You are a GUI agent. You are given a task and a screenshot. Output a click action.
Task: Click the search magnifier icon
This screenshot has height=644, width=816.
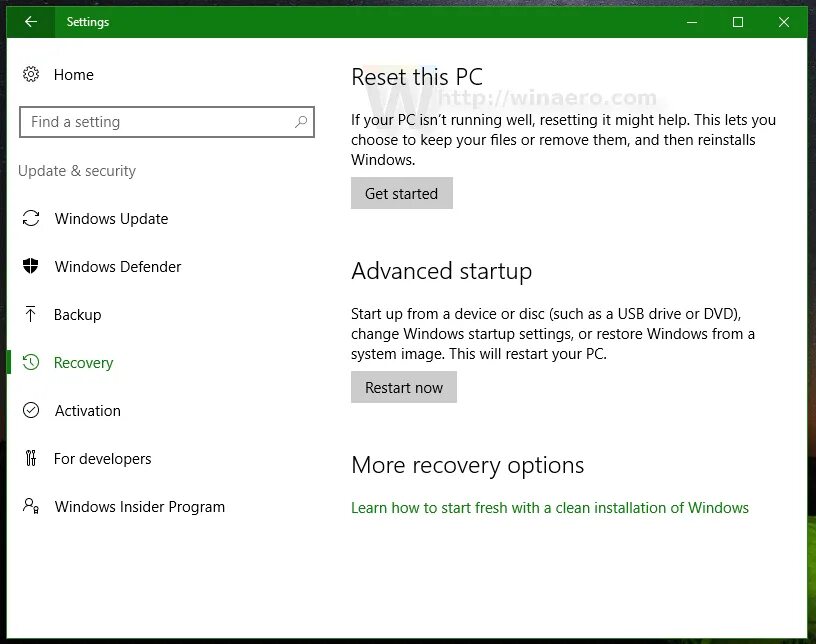coord(301,122)
